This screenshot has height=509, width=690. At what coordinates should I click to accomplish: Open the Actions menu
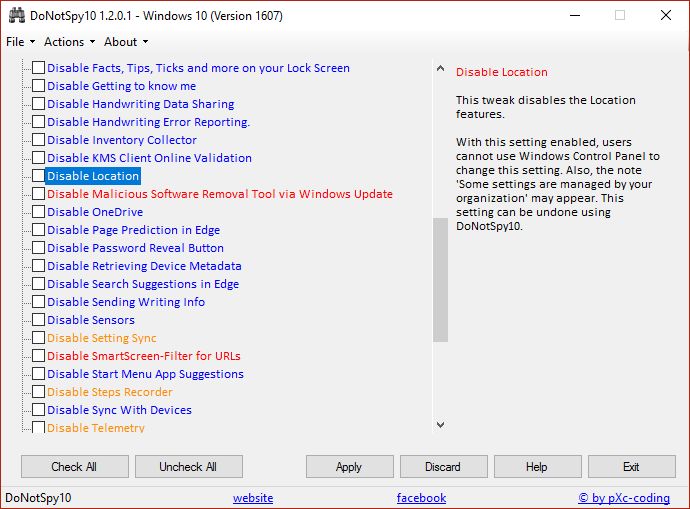(x=70, y=42)
